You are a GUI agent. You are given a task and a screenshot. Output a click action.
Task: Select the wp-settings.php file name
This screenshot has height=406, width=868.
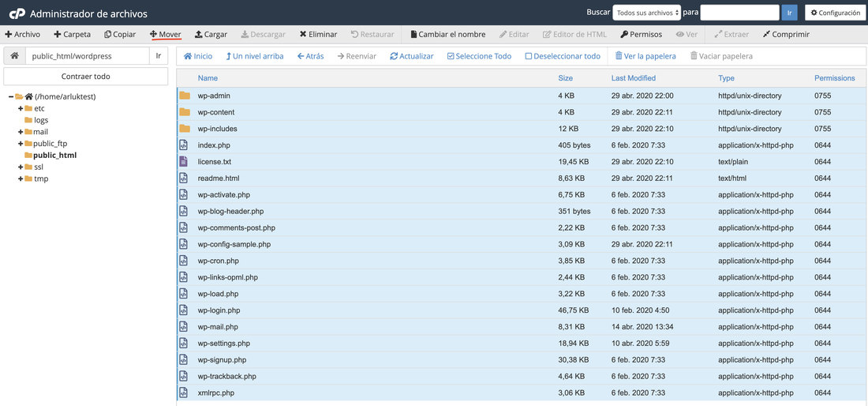point(223,344)
